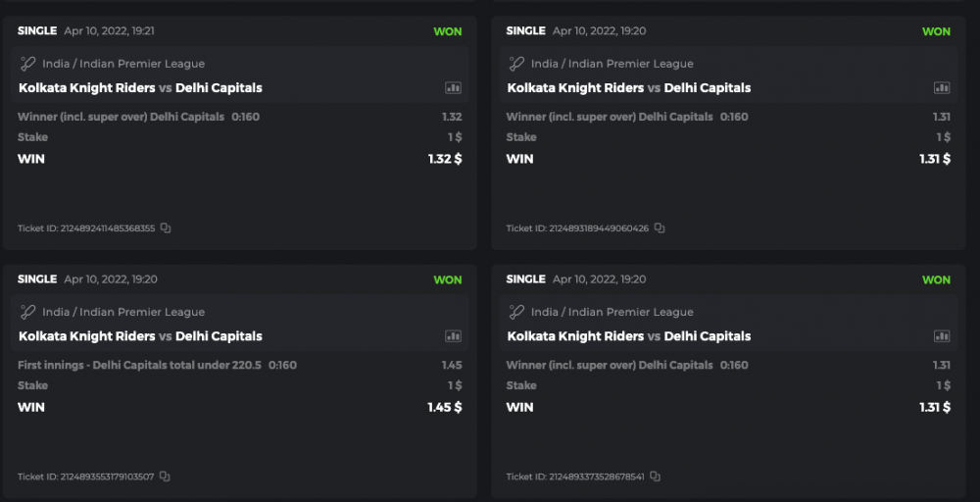Open Indian Premier League link on First innings bet

point(123,312)
